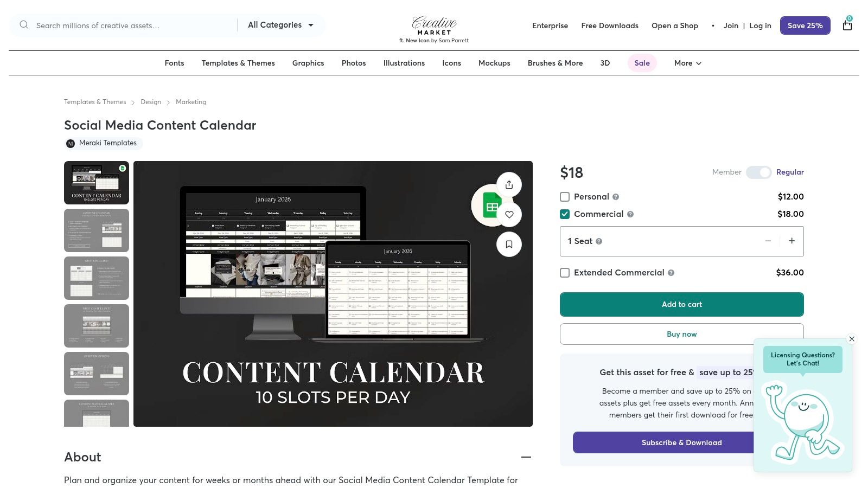
Task: Expand the More navigation menu
Action: click(687, 63)
